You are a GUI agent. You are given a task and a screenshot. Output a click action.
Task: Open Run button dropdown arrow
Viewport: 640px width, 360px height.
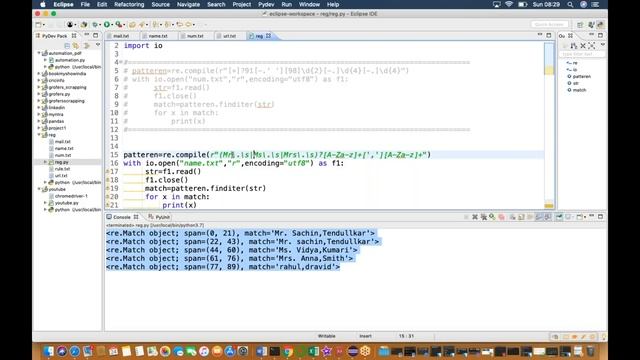tap(112, 24)
